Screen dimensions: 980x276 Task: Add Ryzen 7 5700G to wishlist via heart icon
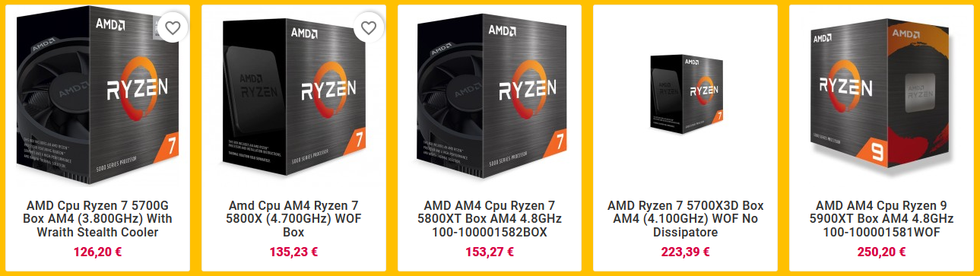click(x=173, y=28)
